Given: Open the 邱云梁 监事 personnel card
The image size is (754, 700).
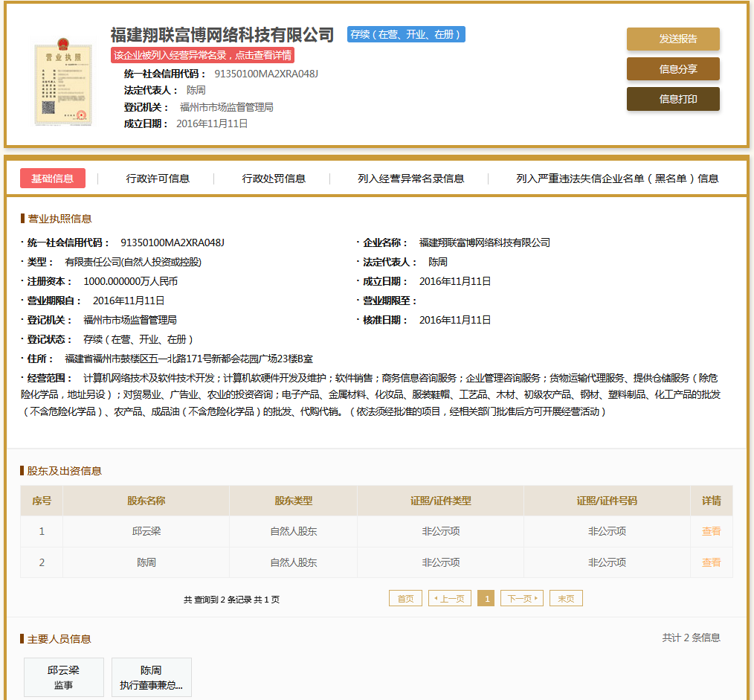Looking at the screenshot, I should pyautogui.click(x=63, y=677).
